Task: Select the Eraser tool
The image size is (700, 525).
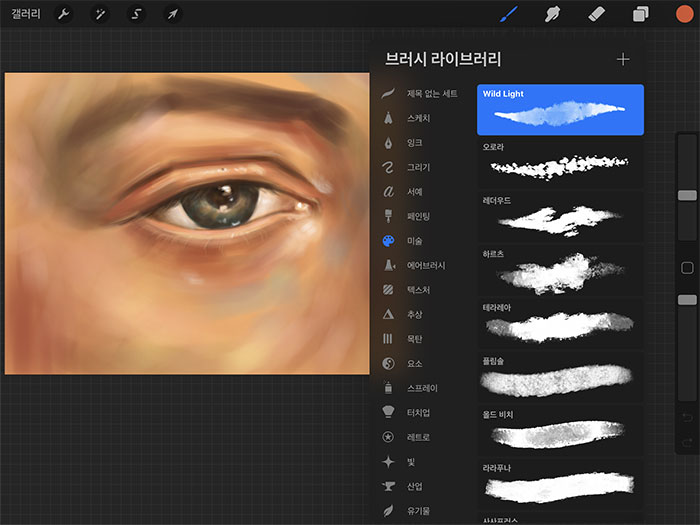Action: [x=596, y=14]
